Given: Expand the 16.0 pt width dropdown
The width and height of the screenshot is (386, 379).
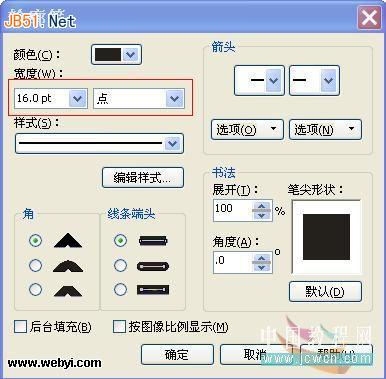Looking at the screenshot, I should (x=77, y=98).
